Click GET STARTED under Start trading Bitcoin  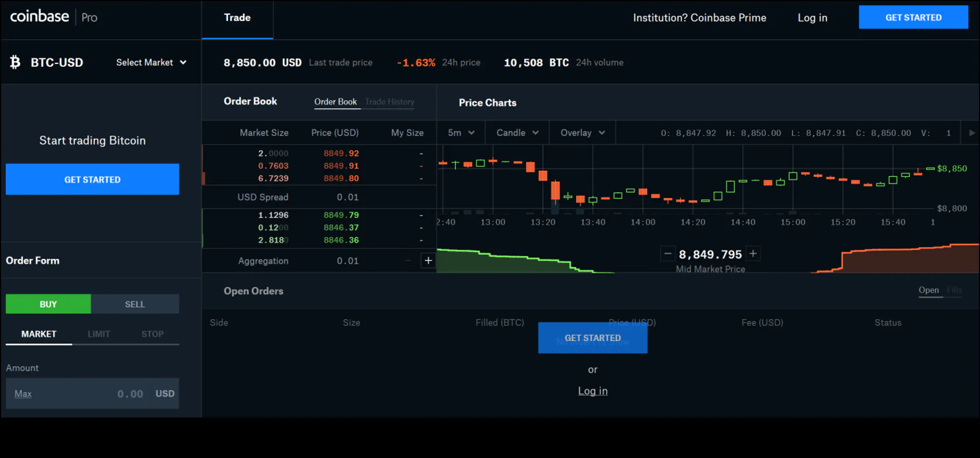point(92,179)
